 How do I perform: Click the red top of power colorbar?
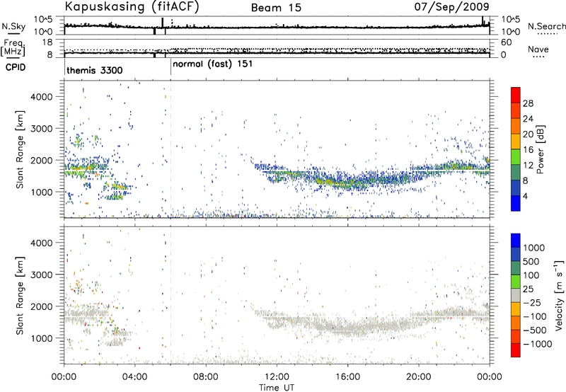pyautogui.click(x=516, y=95)
